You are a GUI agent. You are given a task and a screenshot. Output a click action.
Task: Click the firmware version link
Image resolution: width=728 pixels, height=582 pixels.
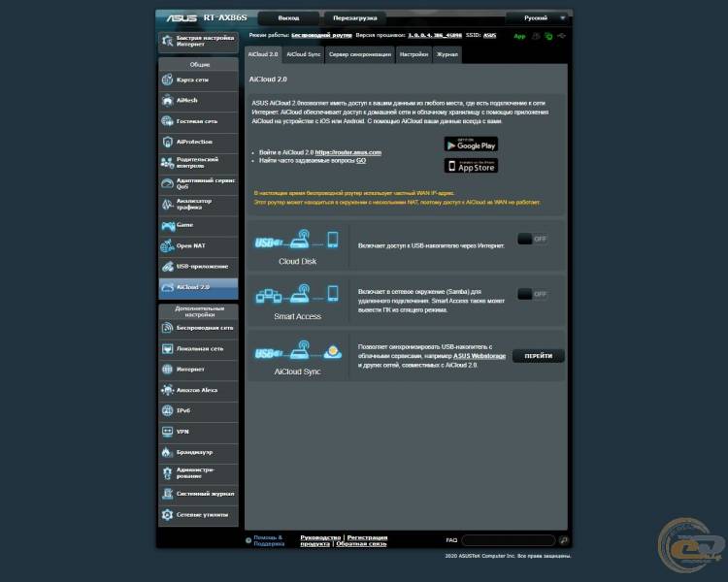click(x=435, y=35)
